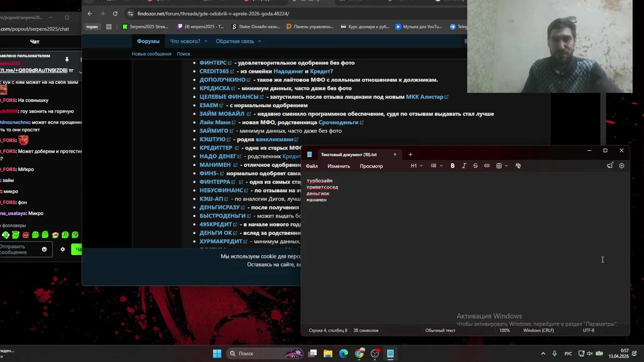Open the emoji picker in chat input
Image resolution: width=644 pixels, height=362 pixels.
44,249
